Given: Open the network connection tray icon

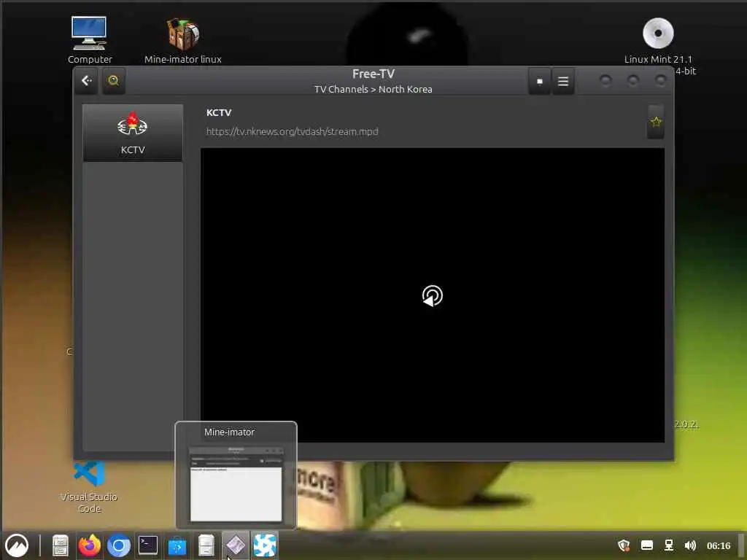Looking at the screenshot, I should [669, 545].
